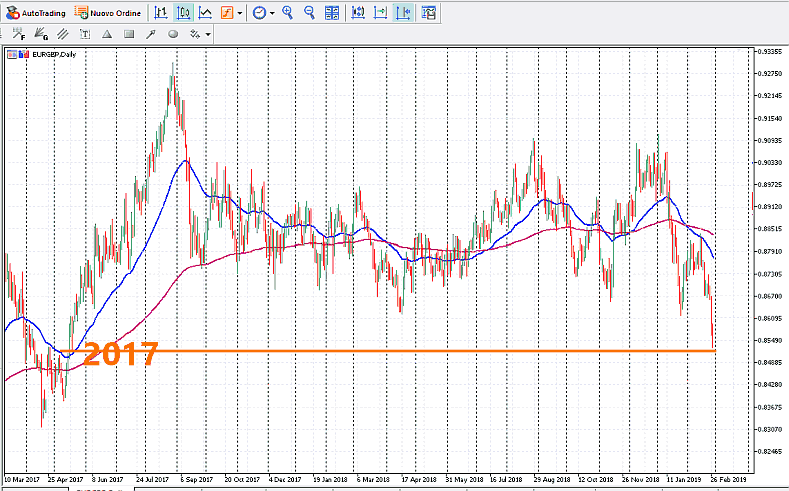Viewport: 789px width, 491px height.
Task: Switch to line chart display
Action: coord(205,13)
